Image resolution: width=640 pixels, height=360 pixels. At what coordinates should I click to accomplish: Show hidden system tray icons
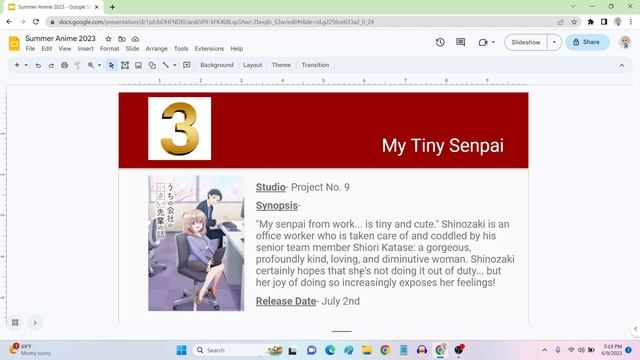(544, 350)
